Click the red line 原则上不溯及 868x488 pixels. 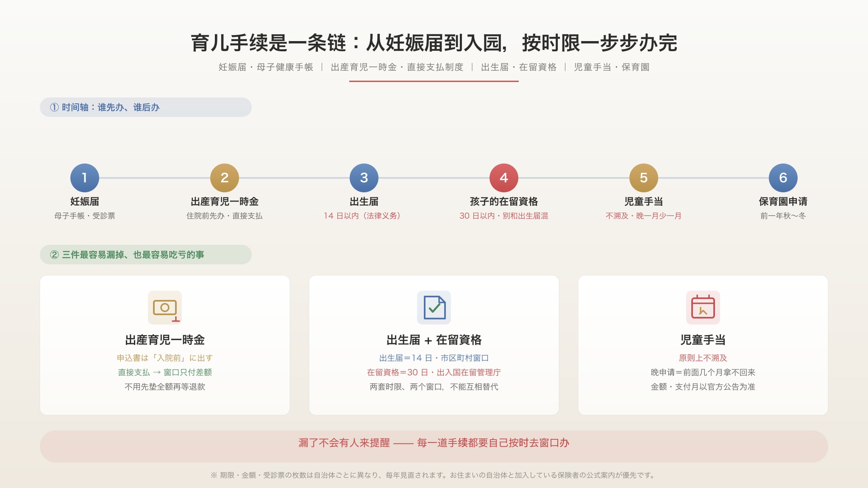coord(703,358)
